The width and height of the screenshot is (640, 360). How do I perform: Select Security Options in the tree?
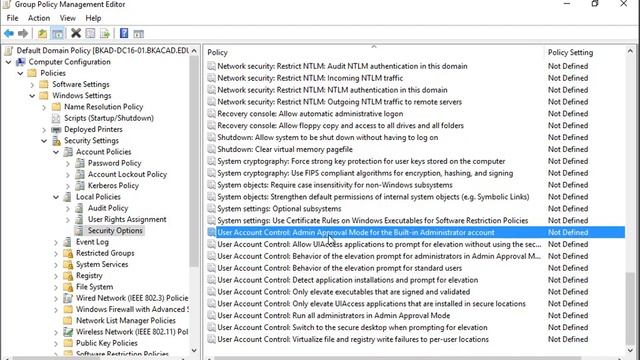pyautogui.click(x=115, y=231)
